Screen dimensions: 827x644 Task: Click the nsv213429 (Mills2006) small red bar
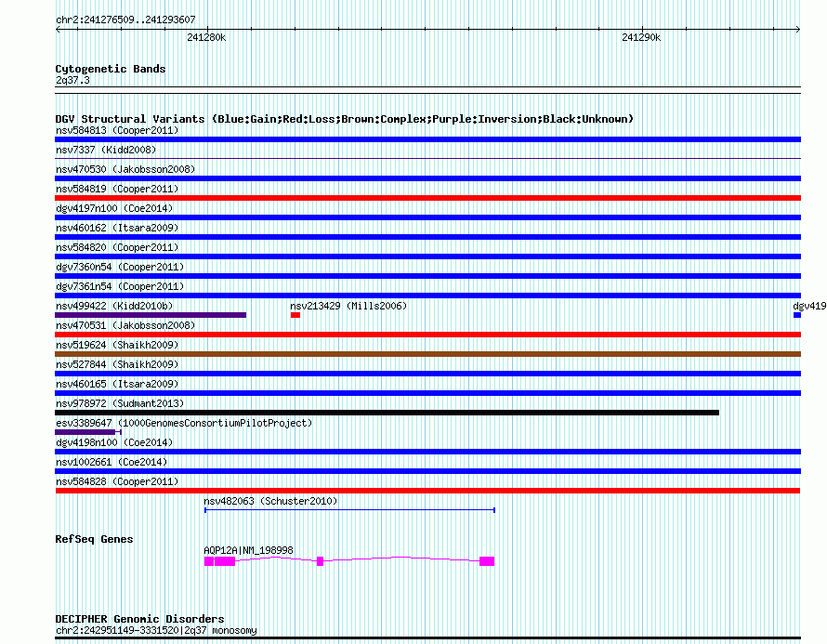295,315
